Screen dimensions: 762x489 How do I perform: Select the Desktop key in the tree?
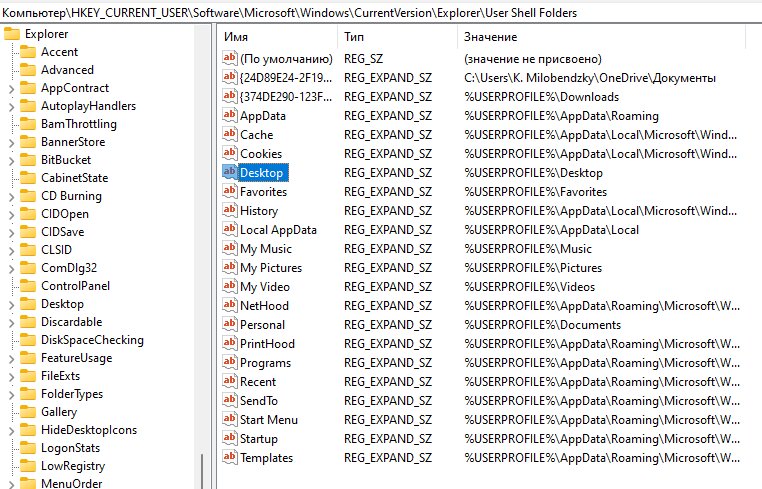point(62,304)
